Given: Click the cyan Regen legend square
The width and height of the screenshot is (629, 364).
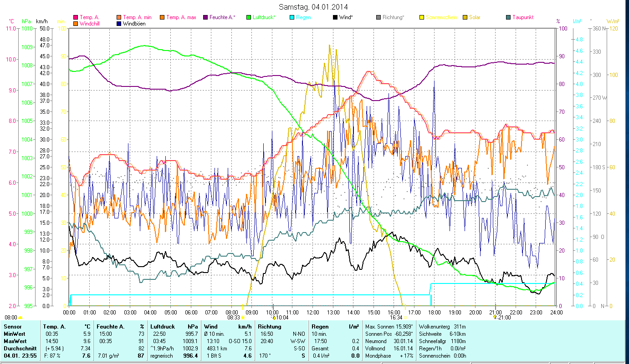Looking at the screenshot, I should [x=291, y=18].
